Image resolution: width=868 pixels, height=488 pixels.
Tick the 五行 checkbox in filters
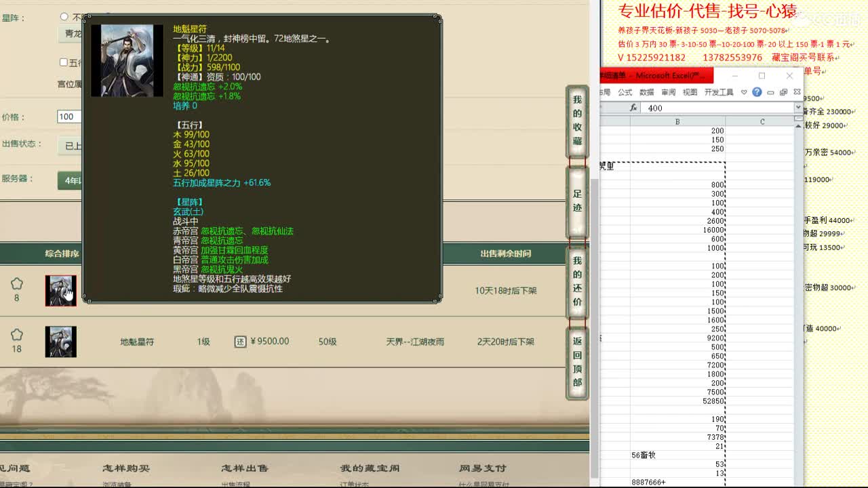click(x=64, y=62)
